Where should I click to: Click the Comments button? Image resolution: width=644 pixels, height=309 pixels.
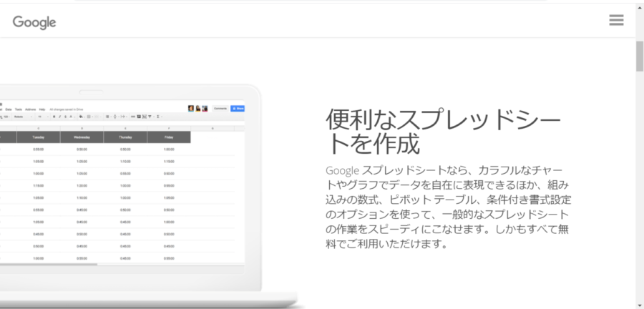(220, 109)
